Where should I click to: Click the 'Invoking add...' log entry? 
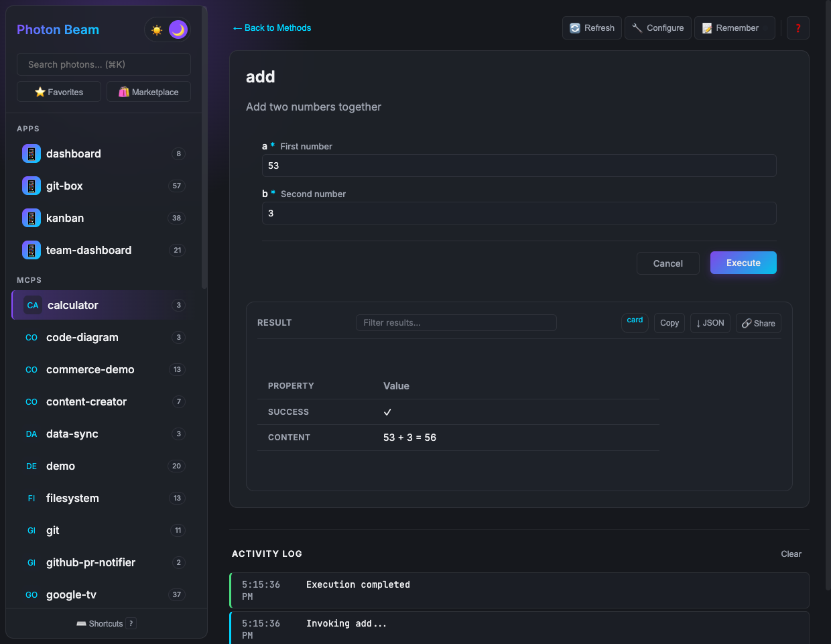(519, 629)
